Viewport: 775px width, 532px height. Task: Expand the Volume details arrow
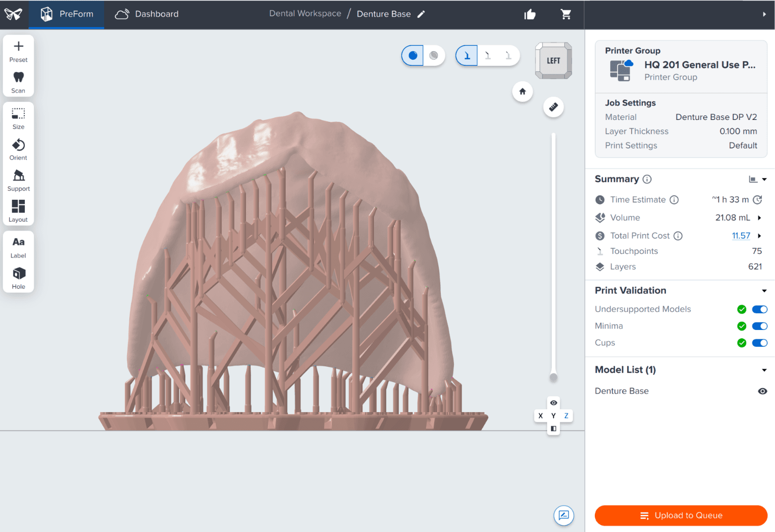tap(760, 218)
